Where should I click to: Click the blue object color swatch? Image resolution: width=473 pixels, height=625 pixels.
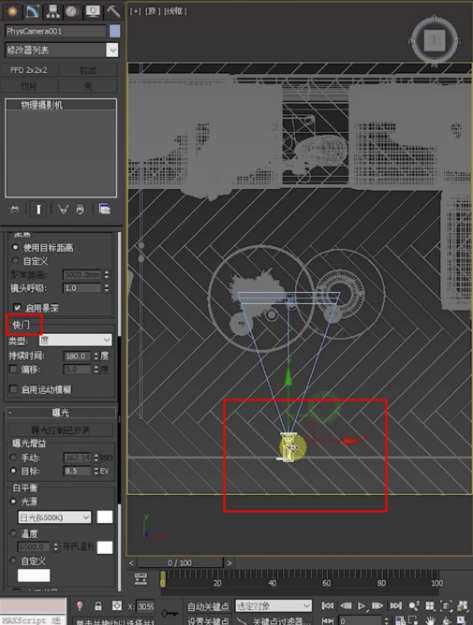coord(115,31)
